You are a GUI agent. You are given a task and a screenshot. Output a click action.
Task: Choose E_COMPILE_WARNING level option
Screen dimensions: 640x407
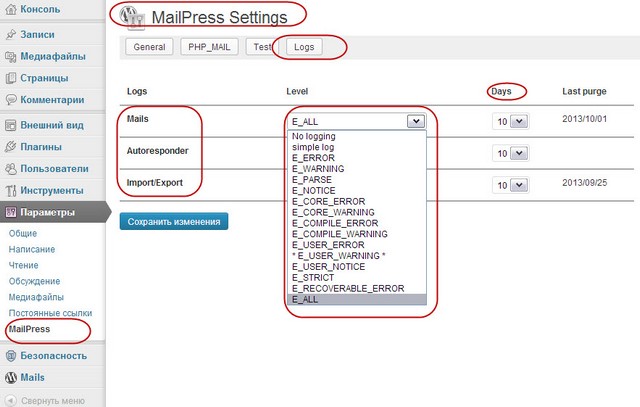tap(357, 234)
